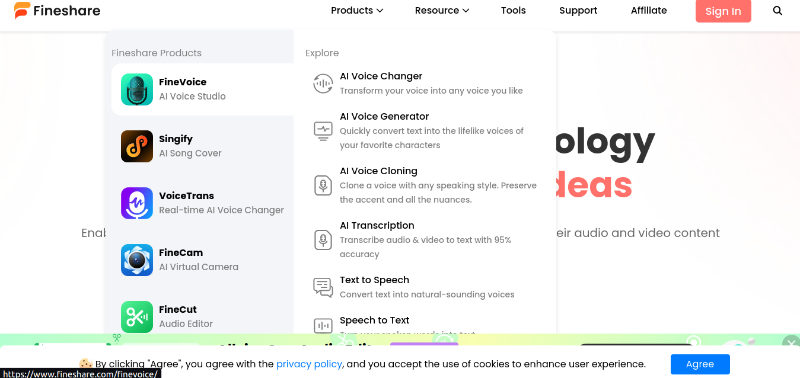Choose the FineCam camera lens icon
This screenshot has width=800, height=378.
click(137, 260)
